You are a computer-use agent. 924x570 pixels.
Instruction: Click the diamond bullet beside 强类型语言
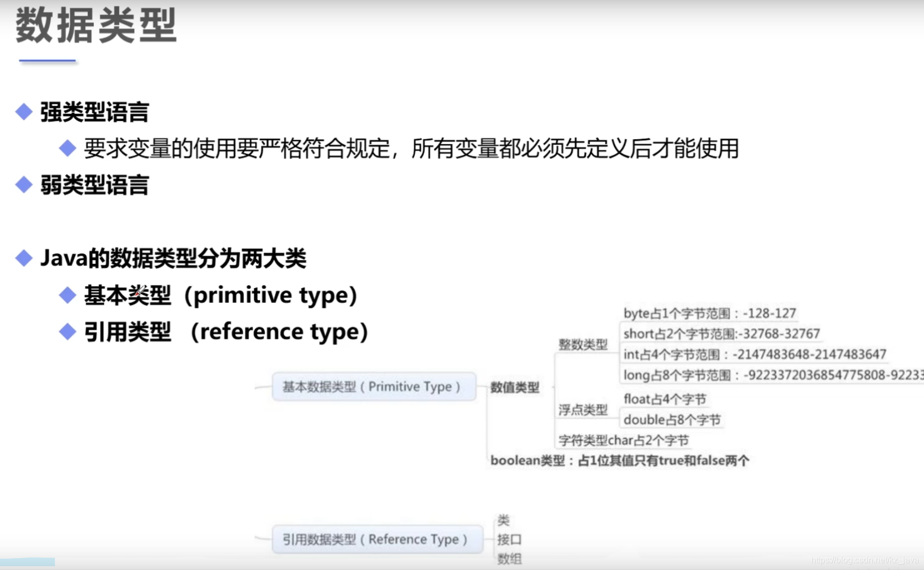click(24, 112)
